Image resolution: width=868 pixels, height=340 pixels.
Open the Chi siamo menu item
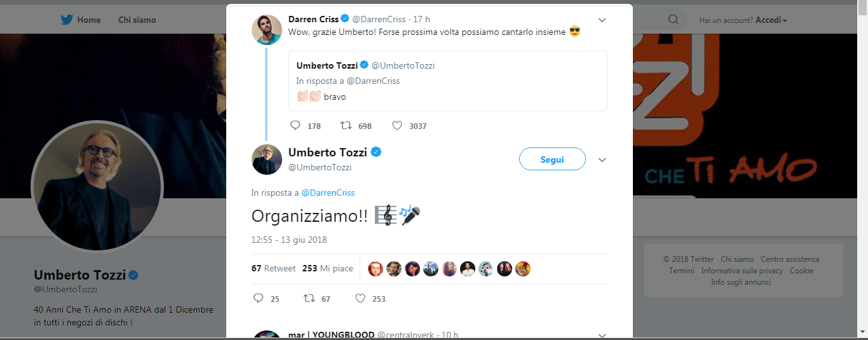pos(137,20)
